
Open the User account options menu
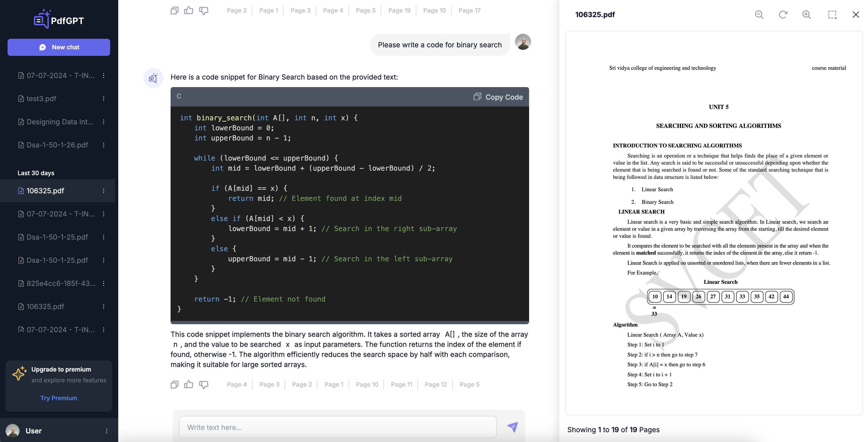(106, 431)
